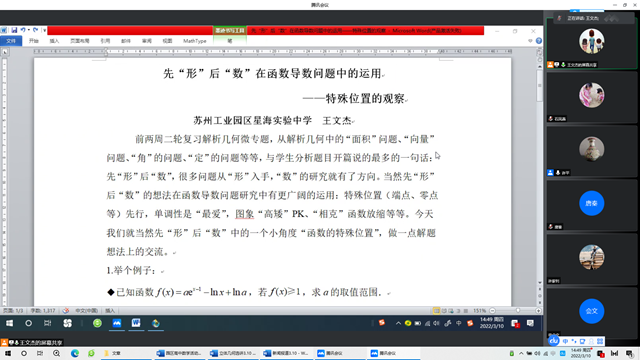Viewport: 640px width, 360px height.
Task: Click Tencent Meeting icon on shared taskbar
Action: point(117,323)
